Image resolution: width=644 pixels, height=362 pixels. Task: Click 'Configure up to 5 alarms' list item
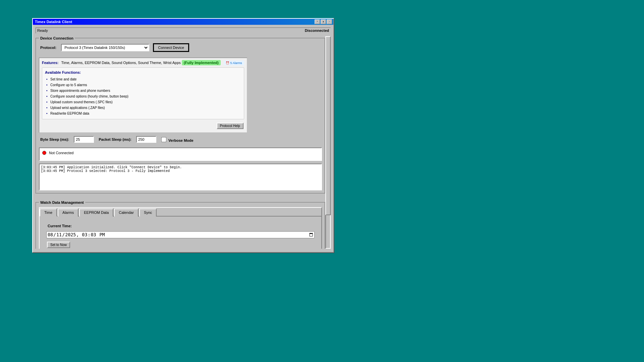point(69,85)
